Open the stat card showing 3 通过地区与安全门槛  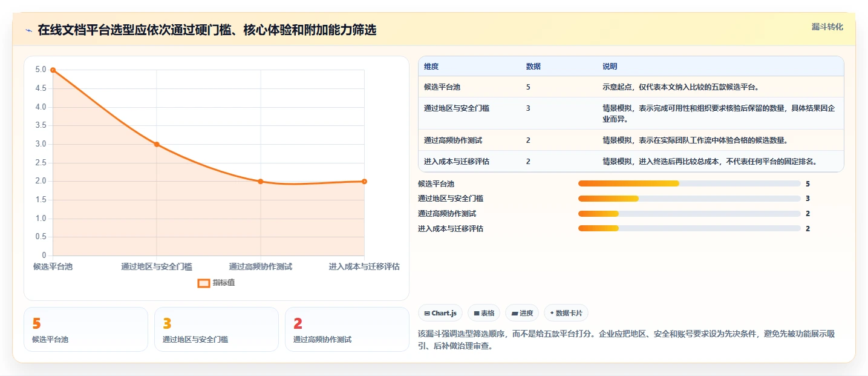coord(217,329)
